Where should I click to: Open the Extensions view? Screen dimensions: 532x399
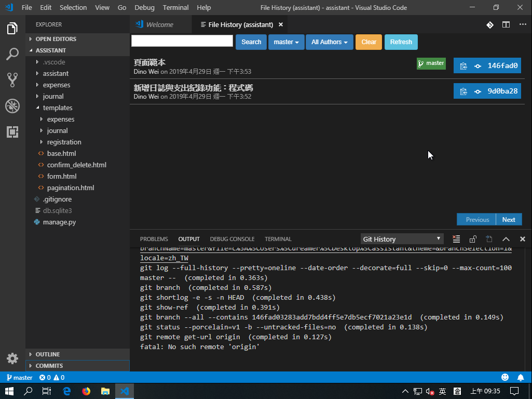coord(12,132)
